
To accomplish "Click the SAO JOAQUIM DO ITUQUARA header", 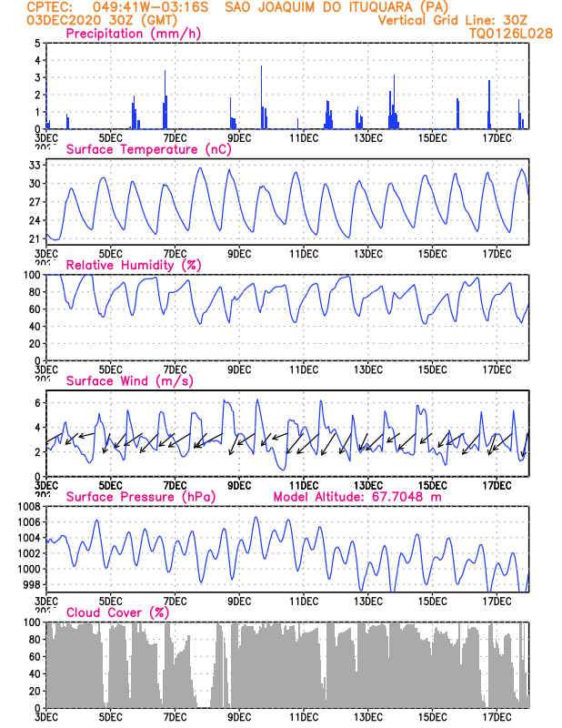I will click(x=336, y=7).
